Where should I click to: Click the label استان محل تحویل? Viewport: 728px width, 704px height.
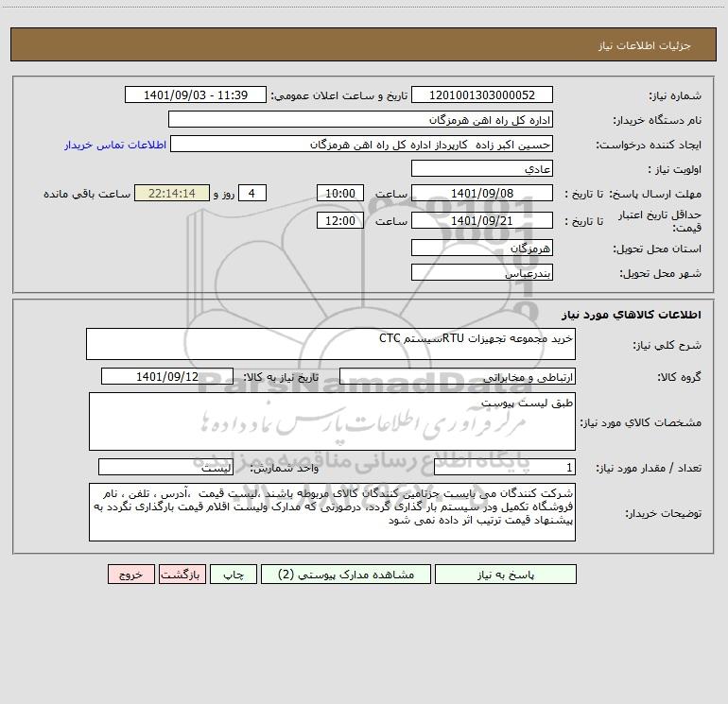657,249
